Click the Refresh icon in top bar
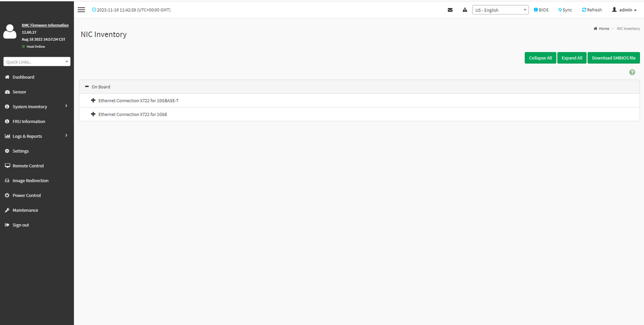 coord(584,10)
